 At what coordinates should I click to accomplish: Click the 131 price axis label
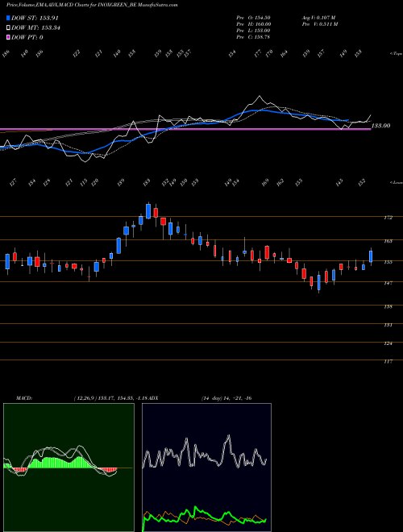388,325
